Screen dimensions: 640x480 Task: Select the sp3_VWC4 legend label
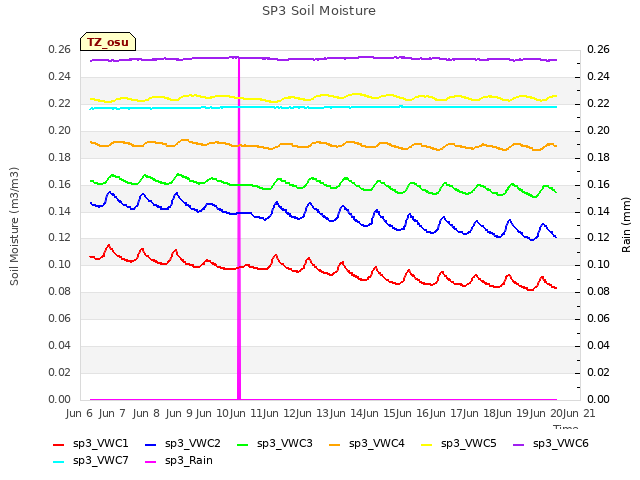(376, 443)
